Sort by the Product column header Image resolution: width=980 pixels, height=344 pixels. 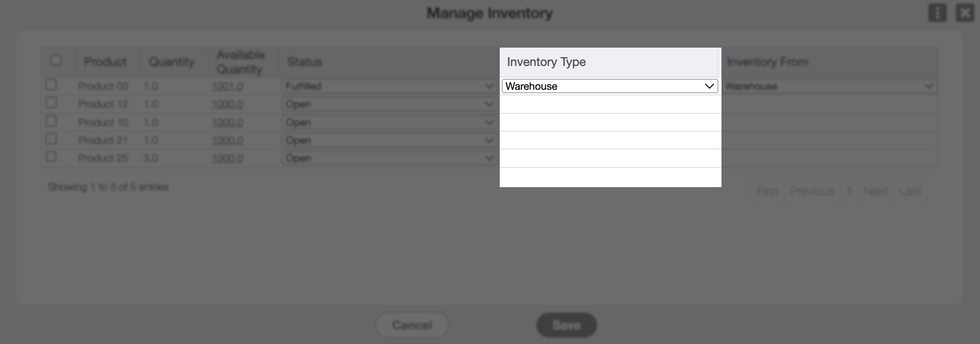pyautogui.click(x=105, y=62)
